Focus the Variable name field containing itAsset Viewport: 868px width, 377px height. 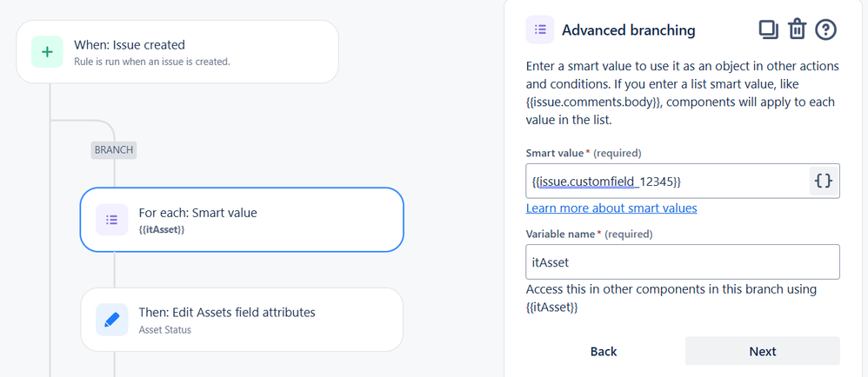(682, 261)
